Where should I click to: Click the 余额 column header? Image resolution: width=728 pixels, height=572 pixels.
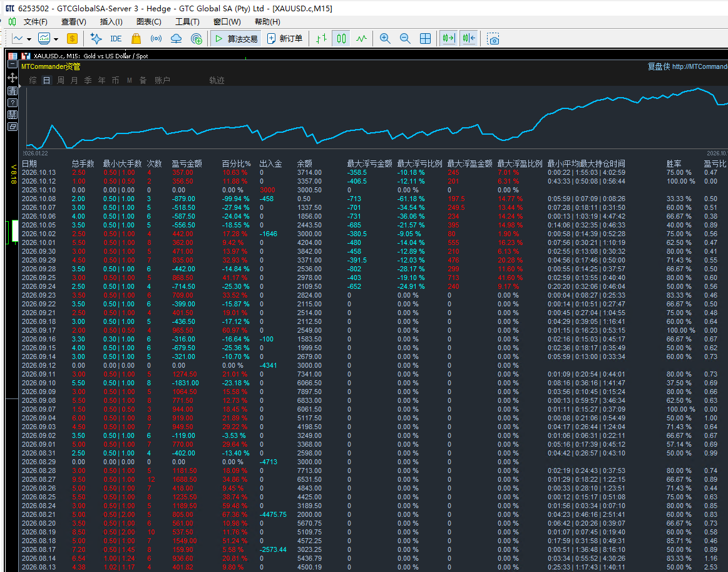[x=305, y=164]
